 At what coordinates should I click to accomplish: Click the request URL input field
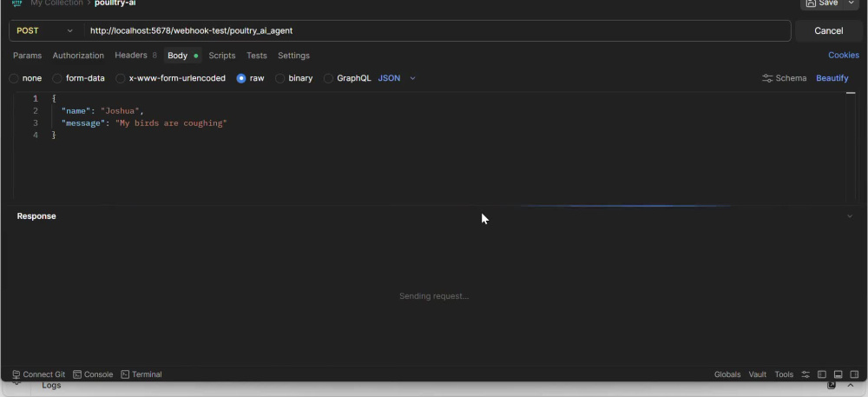(437, 30)
